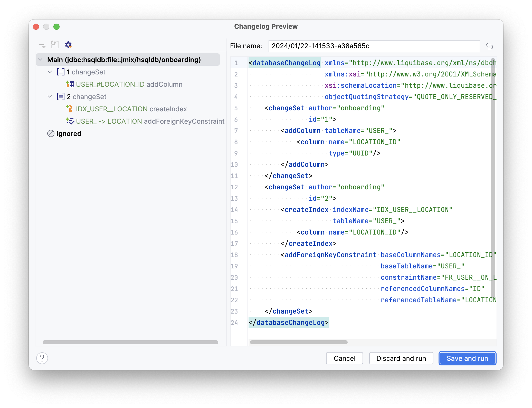This screenshot has height=408, width=532.
Task: Collapse the 2 changeSet node
Action: [x=50, y=96]
